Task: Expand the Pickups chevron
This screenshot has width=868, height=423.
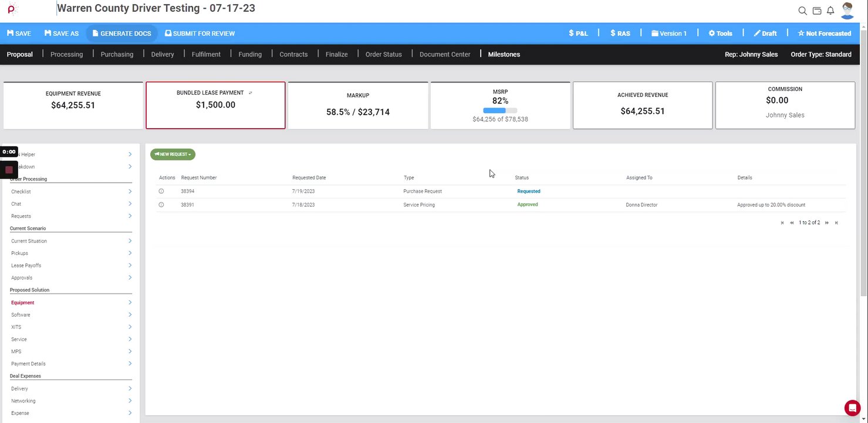Action: point(130,253)
